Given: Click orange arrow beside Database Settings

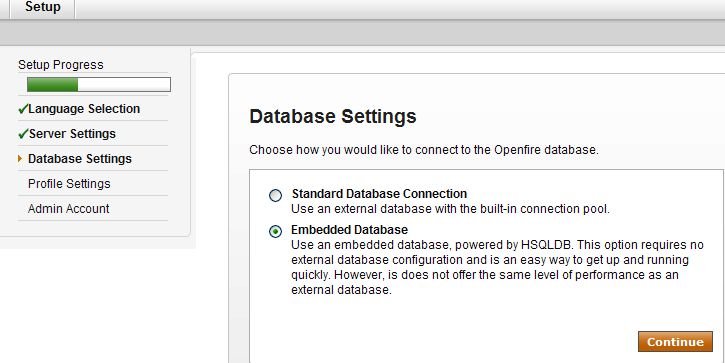Looking at the screenshot, I should (x=20, y=159).
